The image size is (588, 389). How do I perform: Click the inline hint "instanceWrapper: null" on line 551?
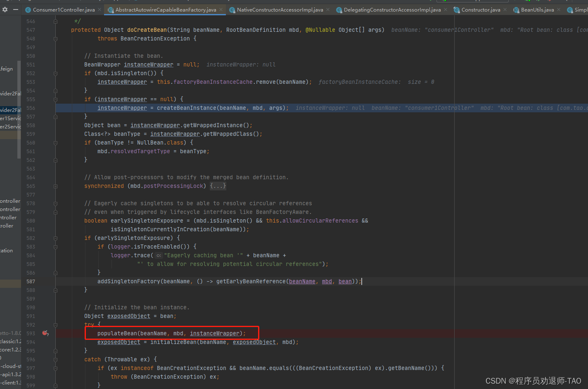[241, 65]
